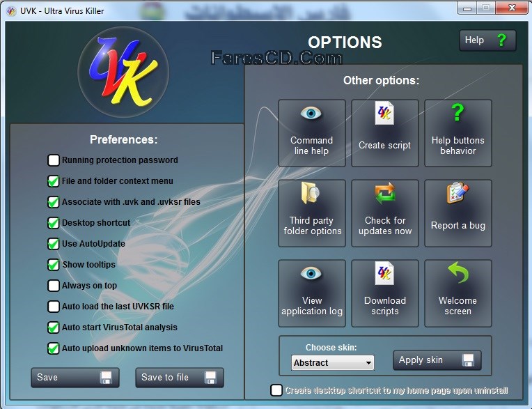The image size is (532, 409).
Task: Click Check for updates now label
Action: click(x=385, y=226)
